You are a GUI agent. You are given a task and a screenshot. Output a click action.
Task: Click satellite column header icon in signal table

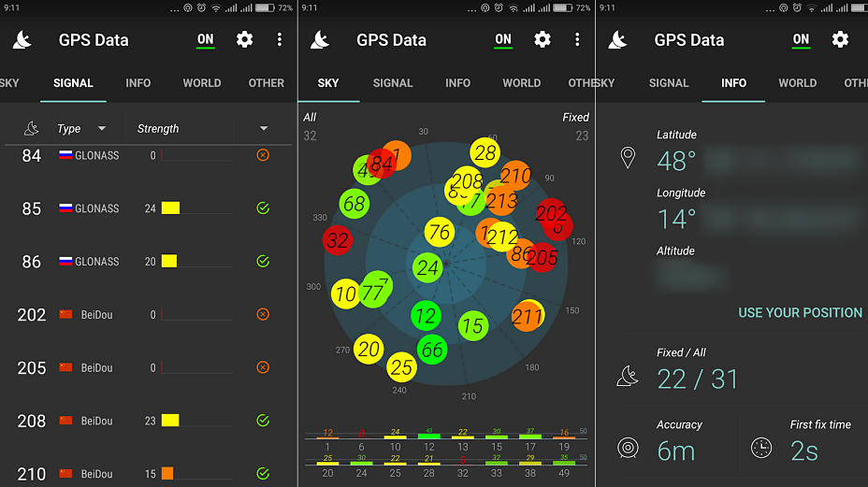pos(32,128)
